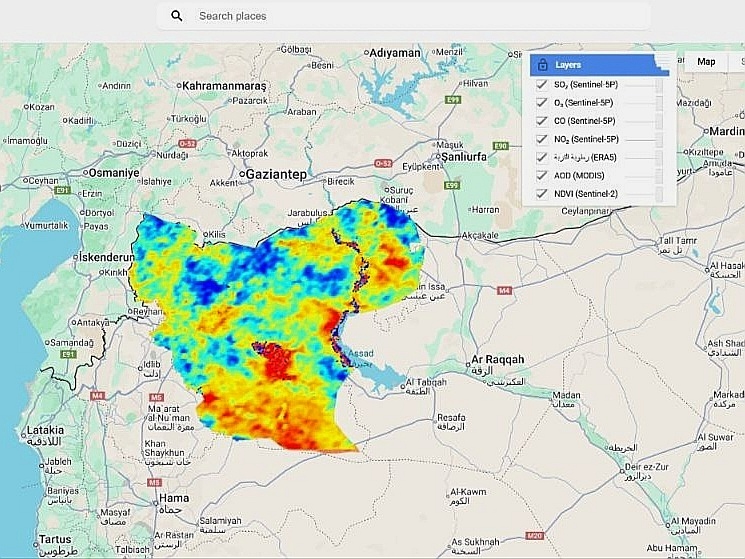Switch to the Map view tab

(x=706, y=62)
